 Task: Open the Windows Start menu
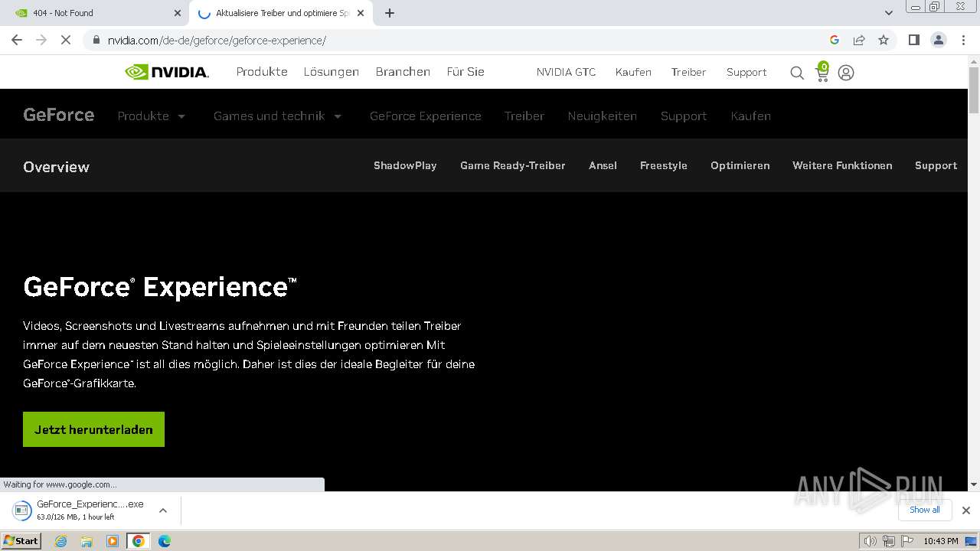pyautogui.click(x=21, y=541)
